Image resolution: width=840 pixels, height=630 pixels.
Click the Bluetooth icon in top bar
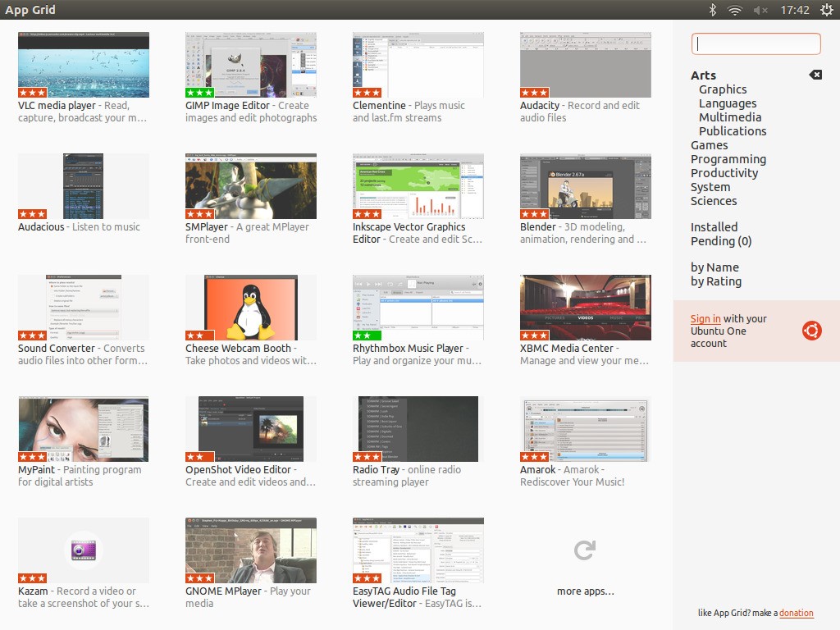[713, 10]
